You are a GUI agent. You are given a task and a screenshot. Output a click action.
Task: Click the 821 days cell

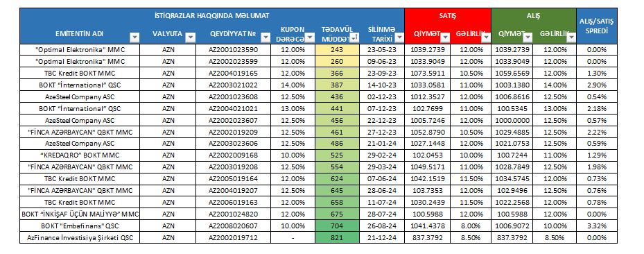pos(337,237)
